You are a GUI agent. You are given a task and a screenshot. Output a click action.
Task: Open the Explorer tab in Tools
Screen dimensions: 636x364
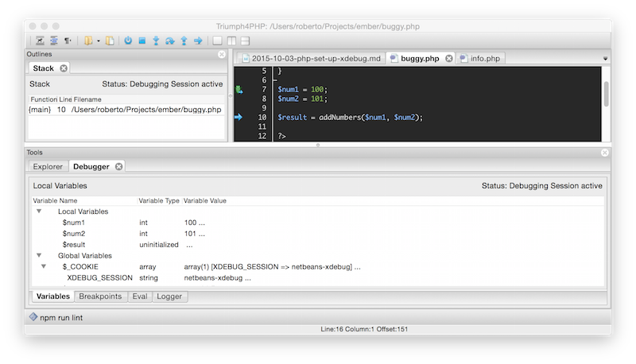pos(47,166)
